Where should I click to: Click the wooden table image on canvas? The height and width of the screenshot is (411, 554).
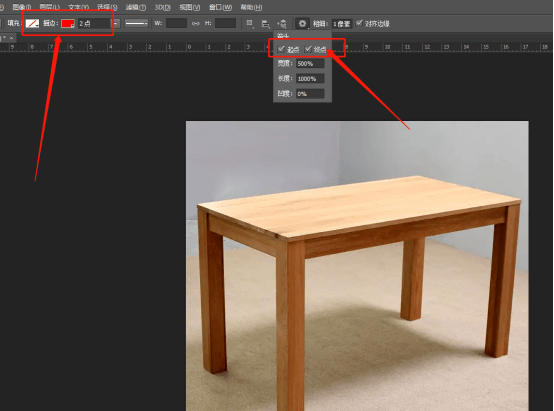click(x=357, y=266)
